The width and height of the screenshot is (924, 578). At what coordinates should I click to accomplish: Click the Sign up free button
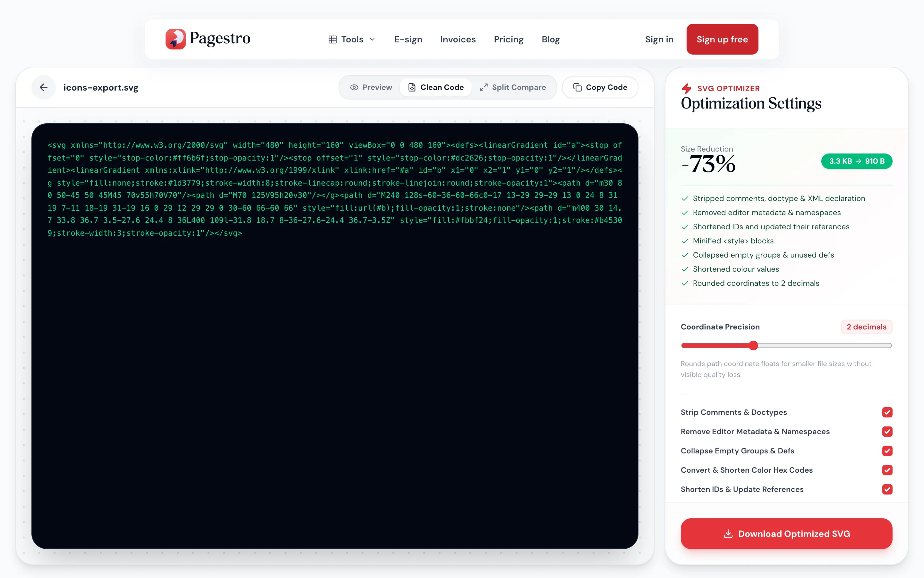[722, 39]
